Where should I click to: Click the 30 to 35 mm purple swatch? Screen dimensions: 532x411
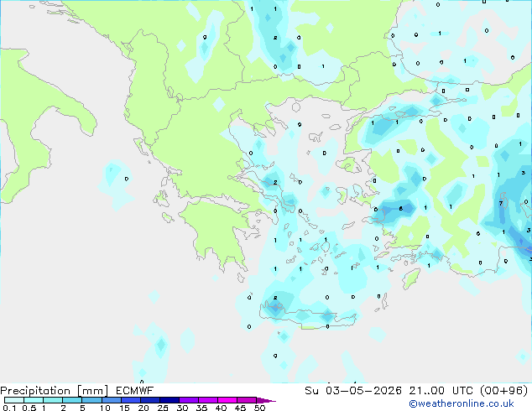189,400
